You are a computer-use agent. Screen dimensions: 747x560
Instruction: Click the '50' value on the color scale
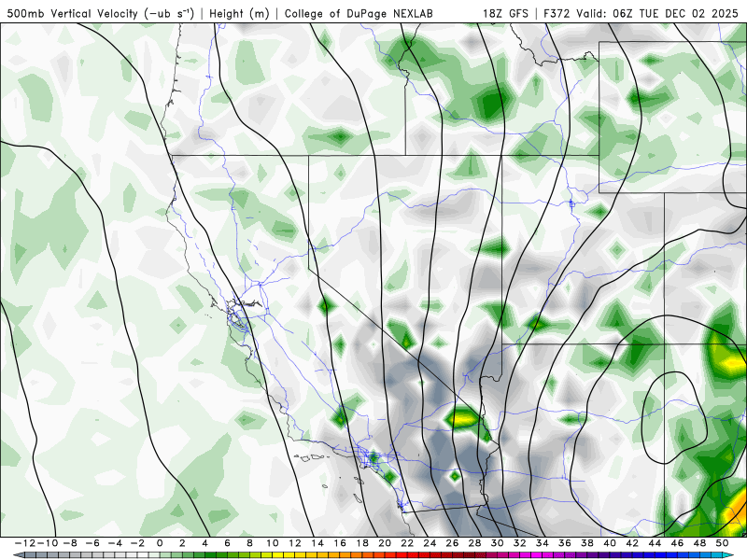coord(722,543)
